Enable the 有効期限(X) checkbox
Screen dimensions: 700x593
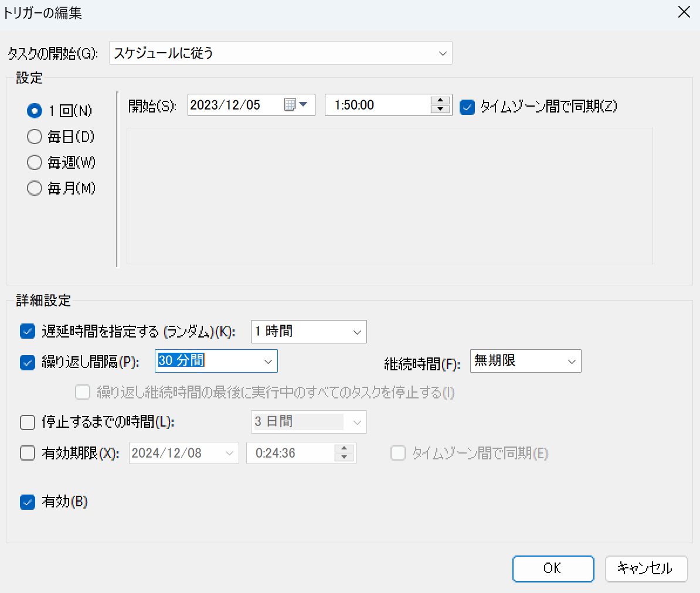coord(28,454)
